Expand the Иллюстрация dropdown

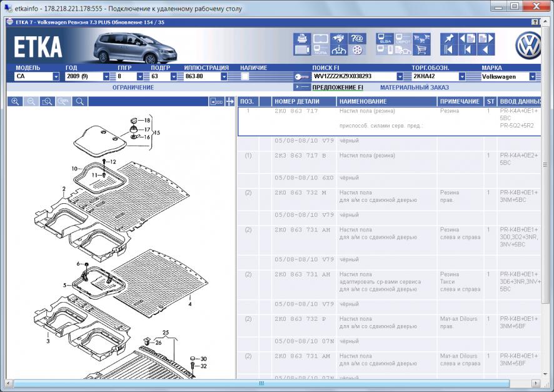(224, 76)
